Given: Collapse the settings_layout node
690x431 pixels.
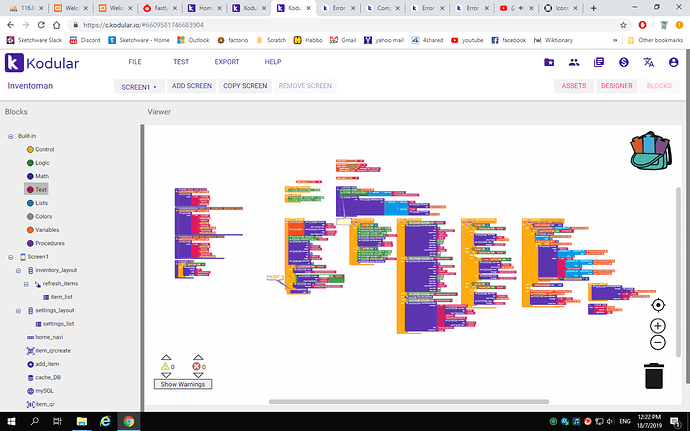Looking at the screenshot, I should coord(18,311).
